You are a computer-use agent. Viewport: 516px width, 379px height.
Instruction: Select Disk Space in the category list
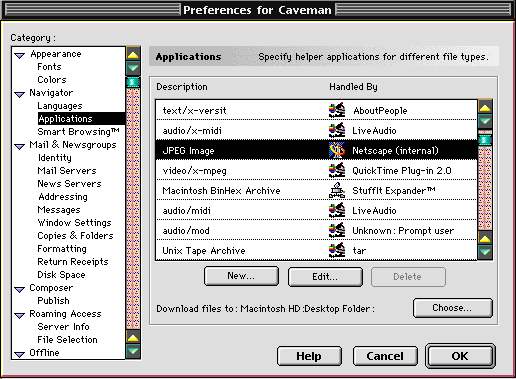tap(61, 275)
